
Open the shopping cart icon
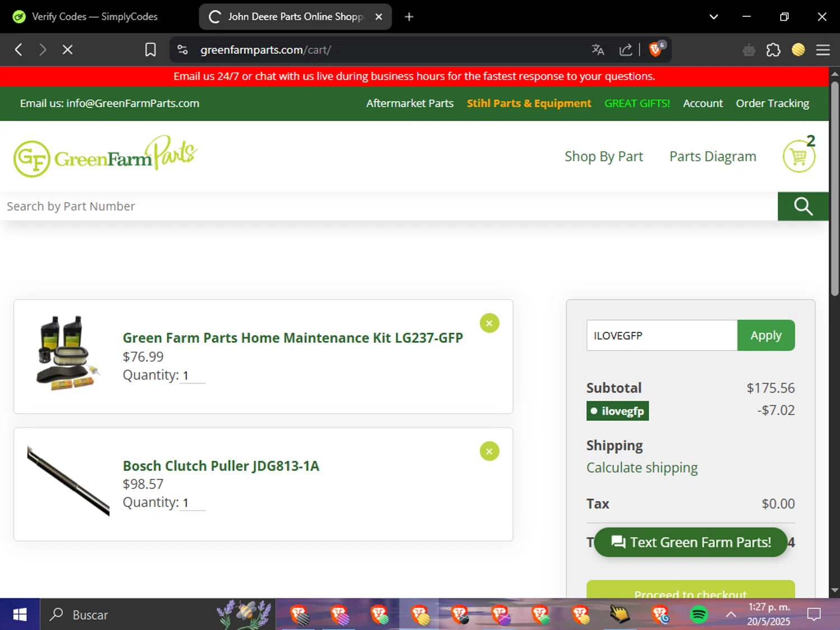point(799,156)
